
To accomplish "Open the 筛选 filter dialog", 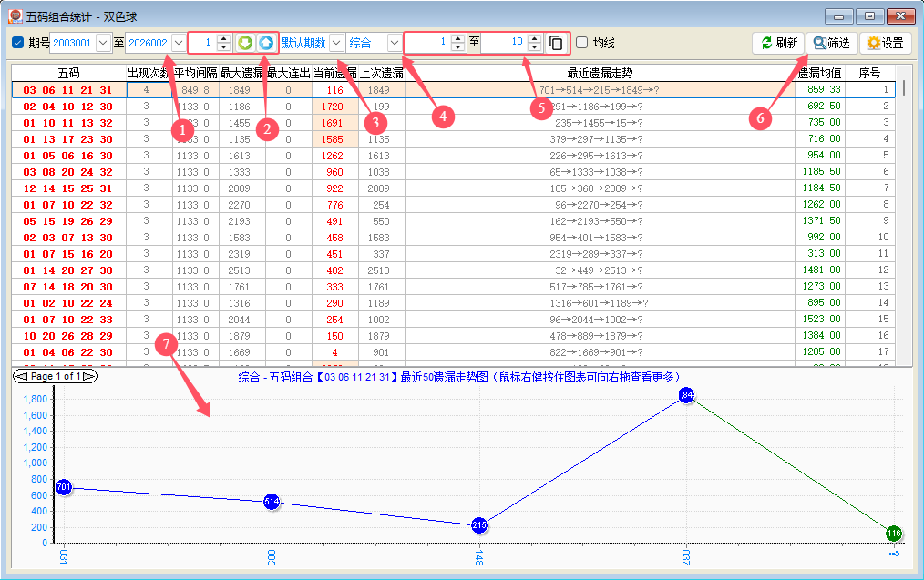I will (x=831, y=43).
